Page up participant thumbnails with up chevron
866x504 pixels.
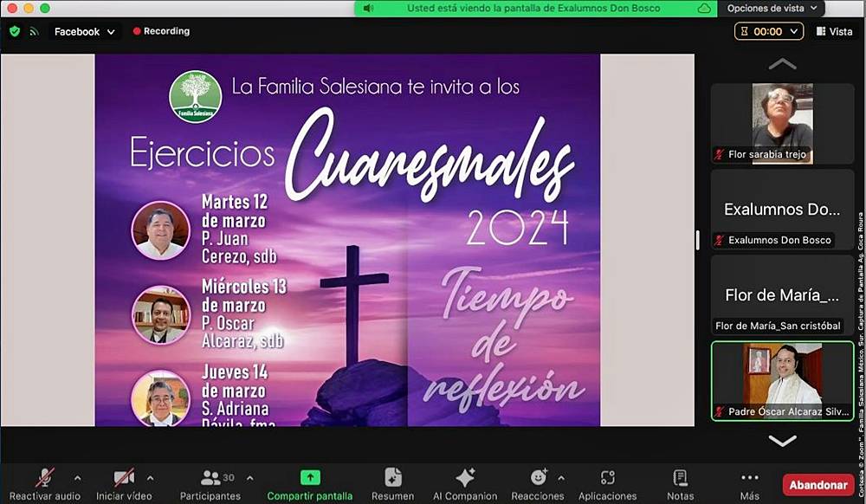tap(782, 65)
